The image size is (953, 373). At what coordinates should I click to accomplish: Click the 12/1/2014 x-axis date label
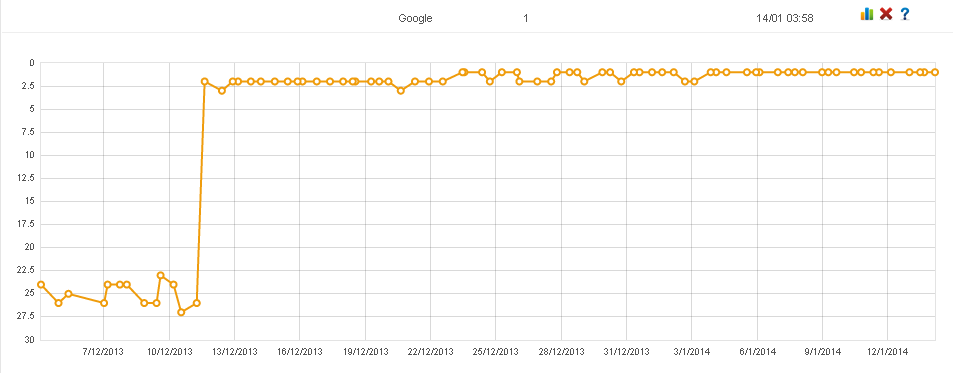pos(887,352)
